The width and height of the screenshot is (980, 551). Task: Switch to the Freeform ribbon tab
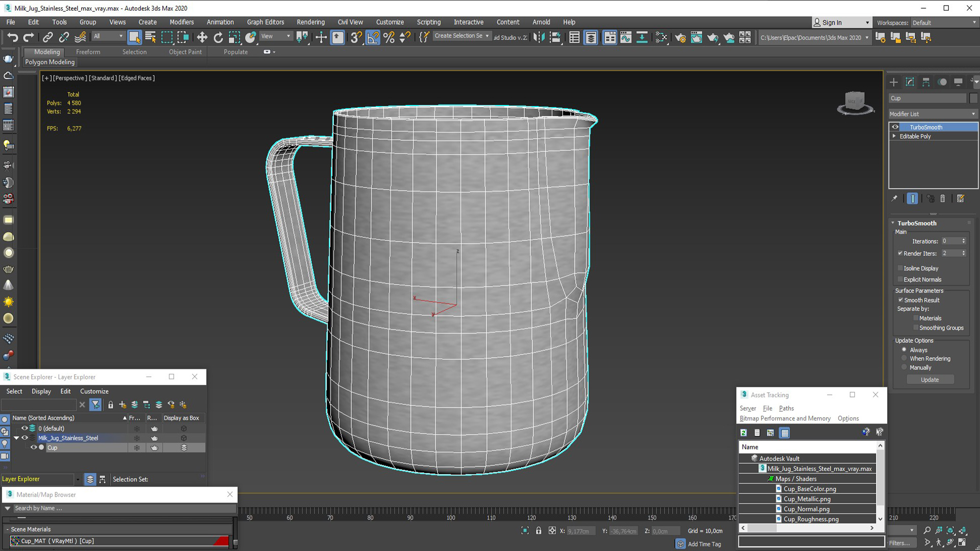tap(88, 52)
